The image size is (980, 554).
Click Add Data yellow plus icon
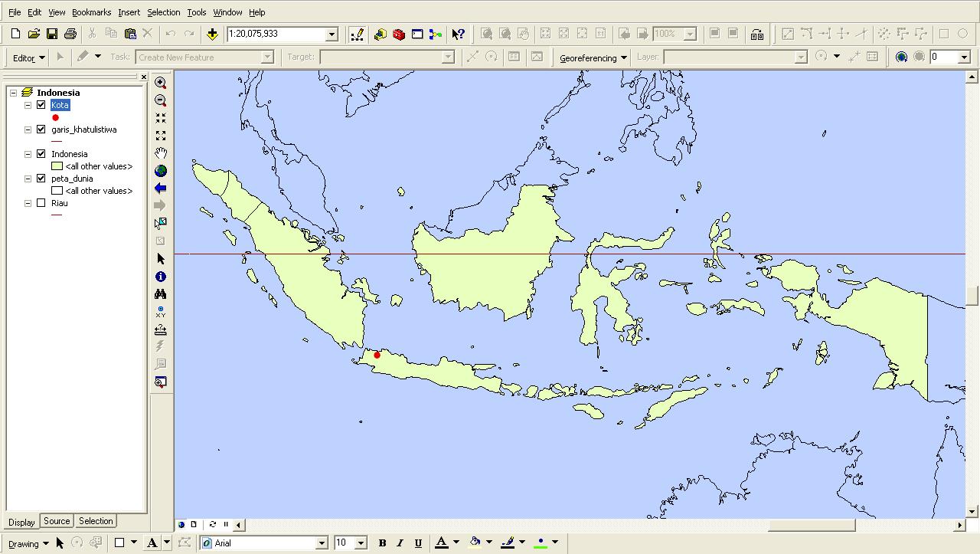pos(211,34)
